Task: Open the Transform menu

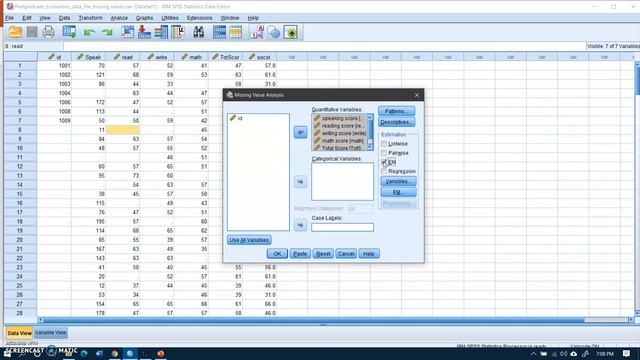Action: coord(91,18)
